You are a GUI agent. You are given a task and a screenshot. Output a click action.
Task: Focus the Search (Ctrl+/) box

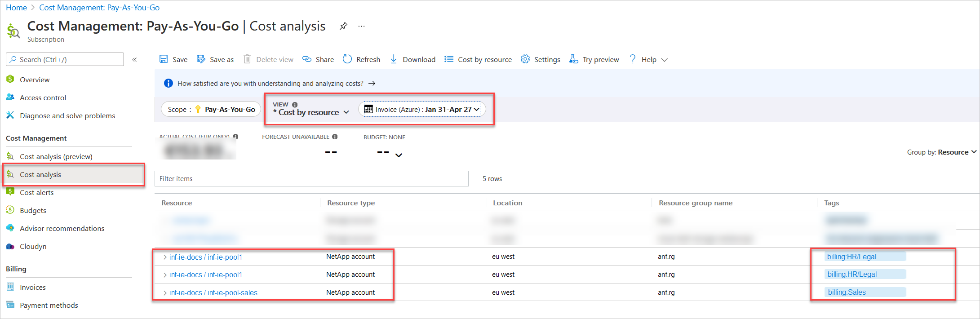click(65, 59)
